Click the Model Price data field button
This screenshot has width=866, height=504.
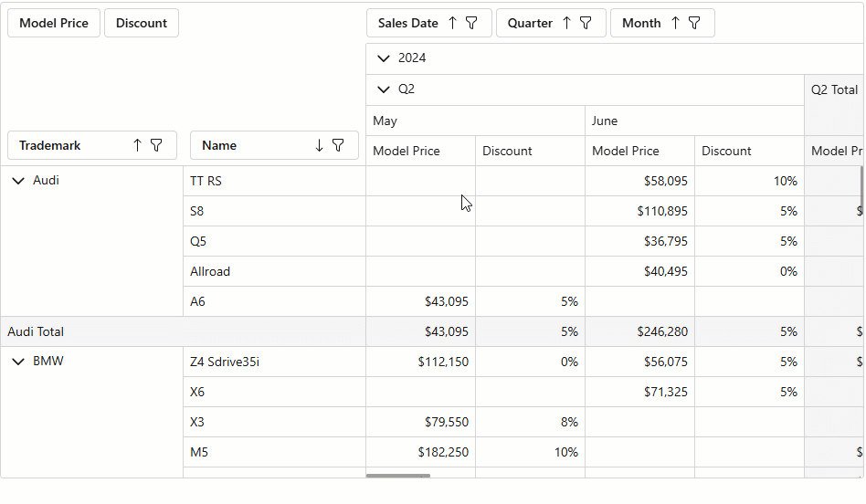54,23
